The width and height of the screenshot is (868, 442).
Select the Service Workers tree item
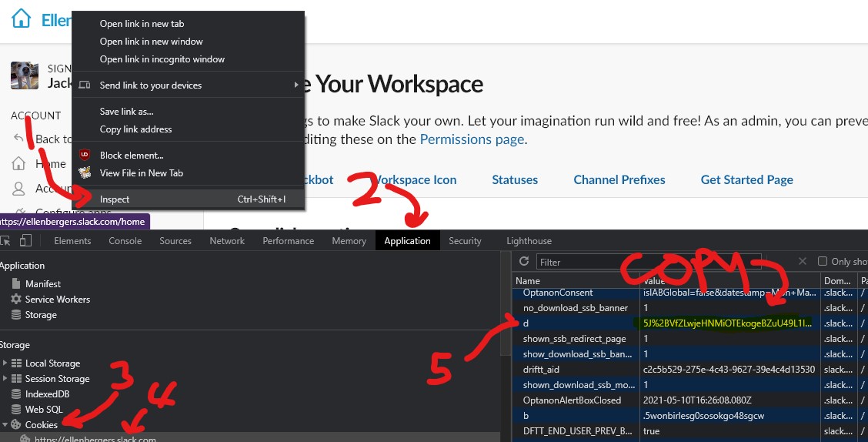point(58,299)
